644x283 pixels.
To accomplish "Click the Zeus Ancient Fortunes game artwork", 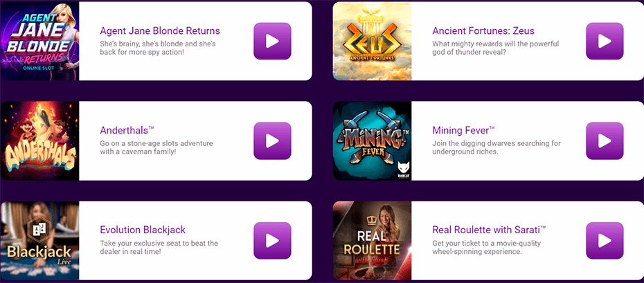I will pyautogui.click(x=372, y=41).
